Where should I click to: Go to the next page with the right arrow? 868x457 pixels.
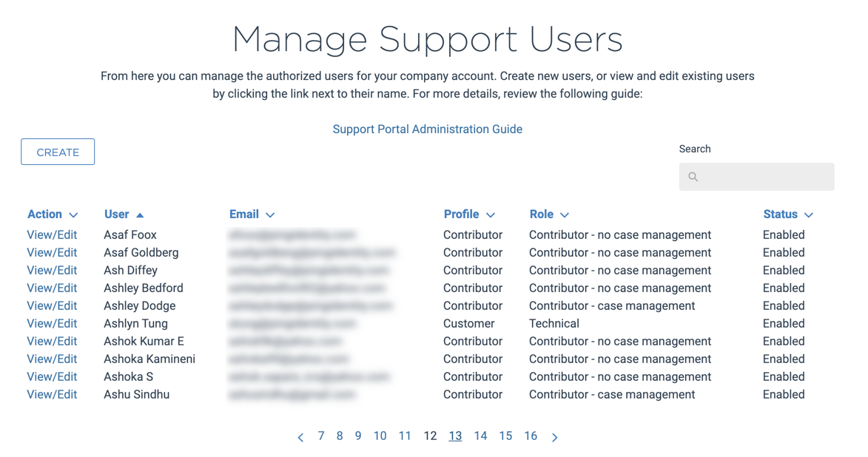click(x=555, y=436)
